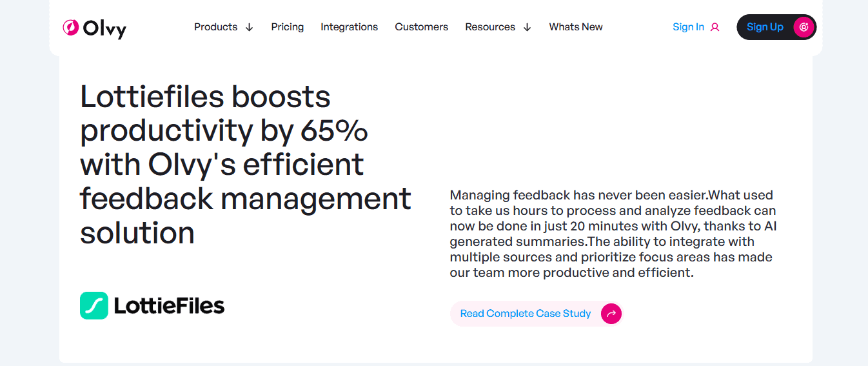Click the pink circular icon in Sign Up
Image resolution: width=868 pixels, height=366 pixels.
coord(804,27)
